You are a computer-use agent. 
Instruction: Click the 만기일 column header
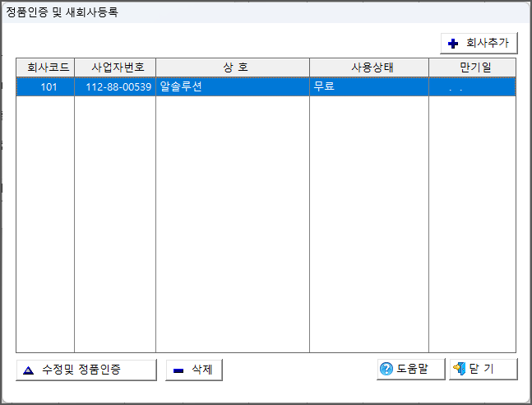472,67
